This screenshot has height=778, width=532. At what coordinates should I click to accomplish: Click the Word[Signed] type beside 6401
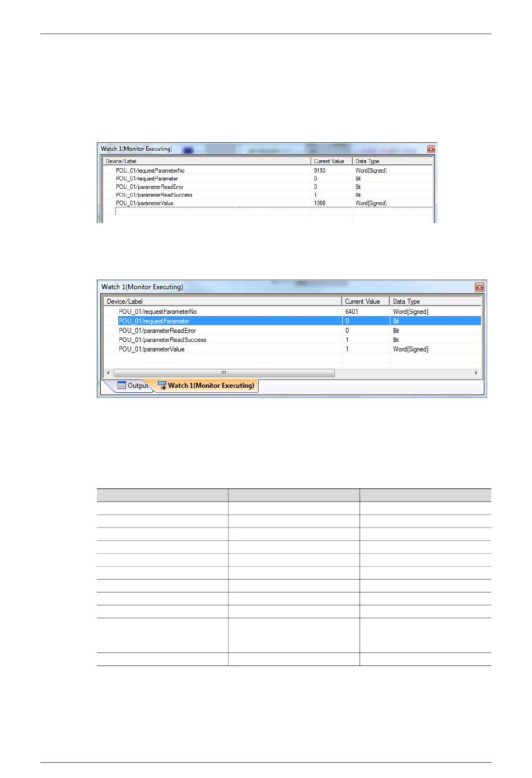coord(410,312)
